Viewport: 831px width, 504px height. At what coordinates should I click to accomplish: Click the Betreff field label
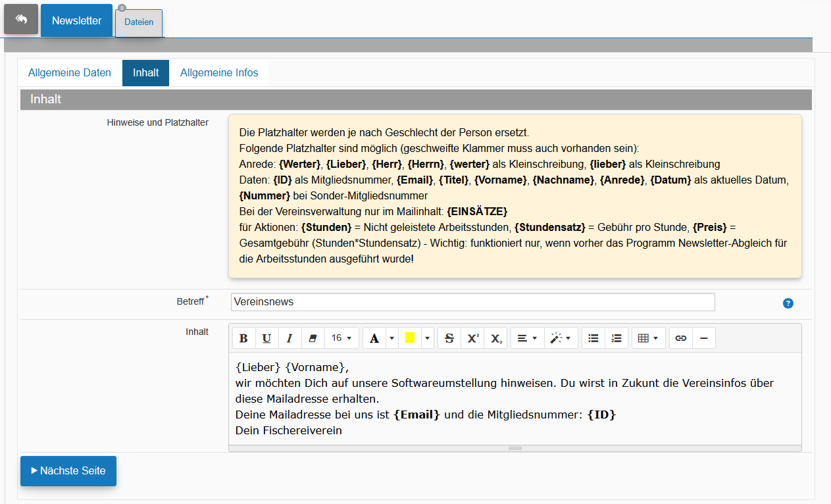(x=191, y=301)
